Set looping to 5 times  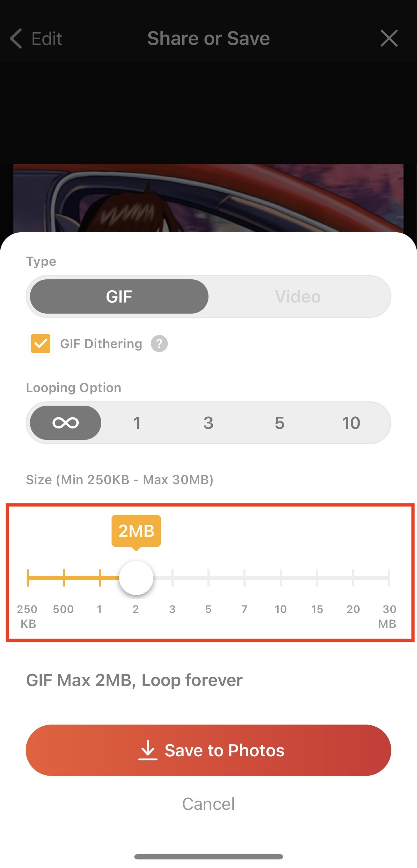click(279, 423)
